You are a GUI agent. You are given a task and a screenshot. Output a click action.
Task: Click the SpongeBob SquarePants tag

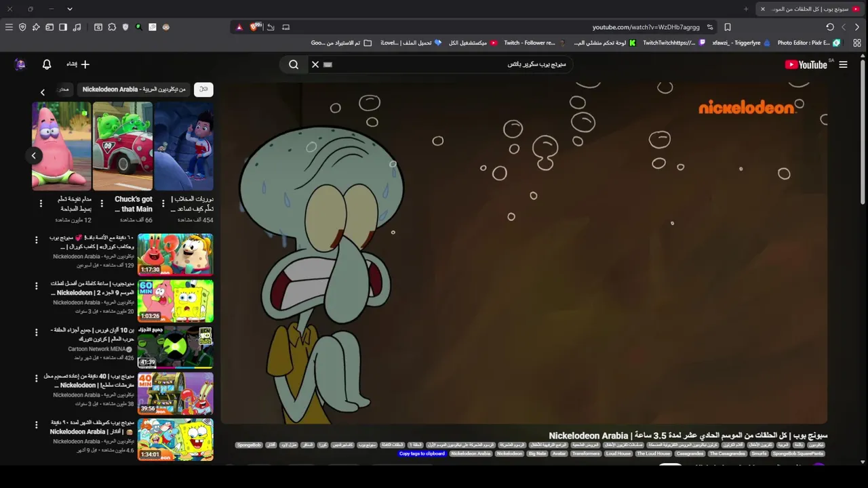(x=797, y=453)
